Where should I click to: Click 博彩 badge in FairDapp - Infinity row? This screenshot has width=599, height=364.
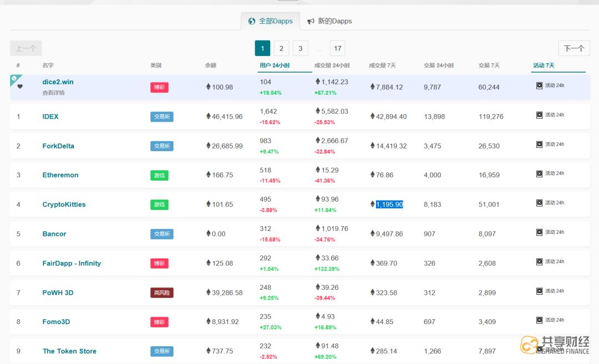click(x=159, y=263)
